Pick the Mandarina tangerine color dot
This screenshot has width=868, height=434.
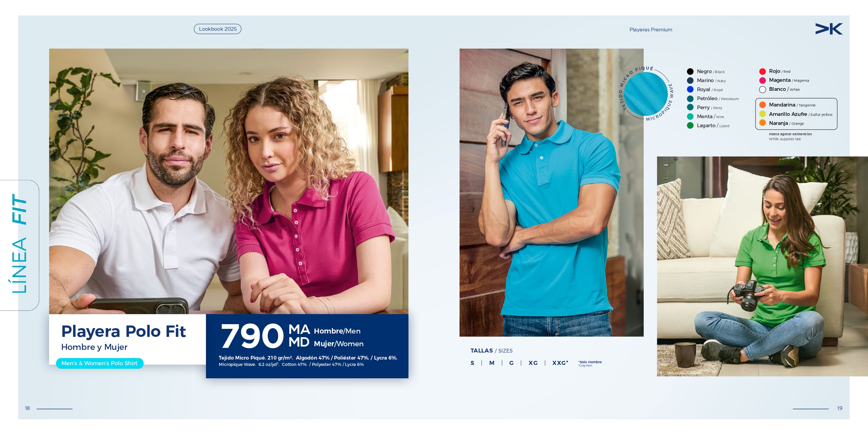click(x=762, y=105)
